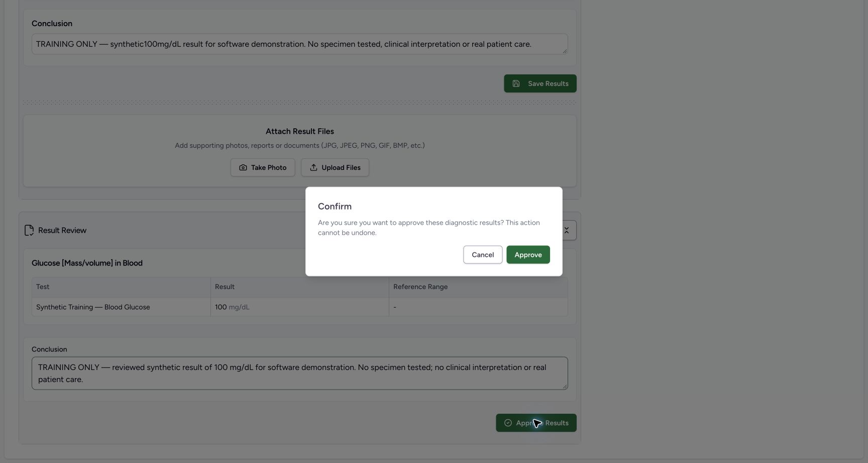Click the 'Attach Result Files' heading
868x463 pixels.
tap(300, 131)
